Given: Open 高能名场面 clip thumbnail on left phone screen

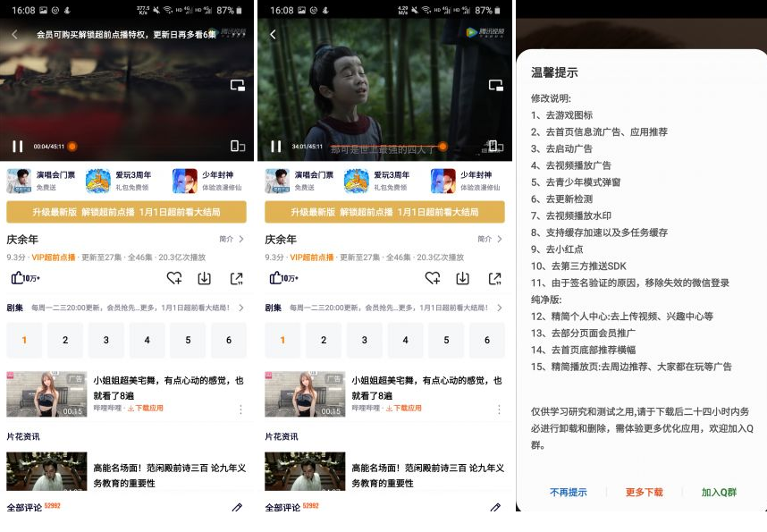Looking at the screenshot, I should 46,471.
